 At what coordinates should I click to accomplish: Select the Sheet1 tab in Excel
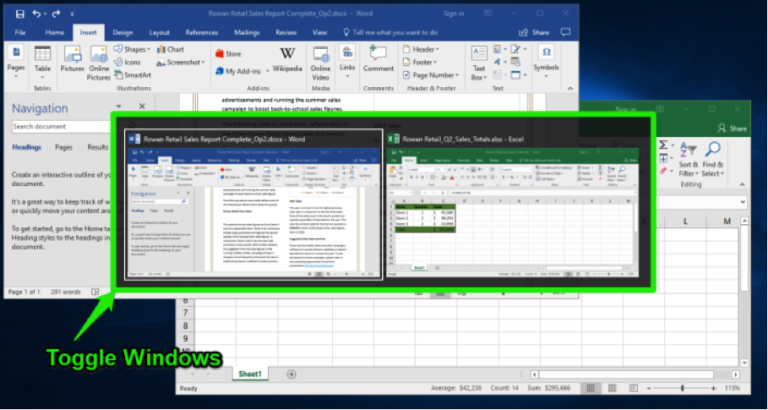click(x=250, y=374)
